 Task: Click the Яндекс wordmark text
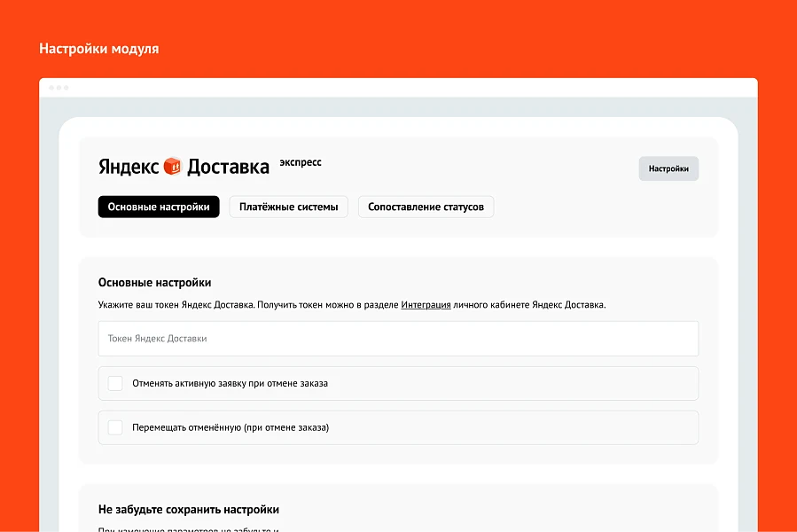129,167
